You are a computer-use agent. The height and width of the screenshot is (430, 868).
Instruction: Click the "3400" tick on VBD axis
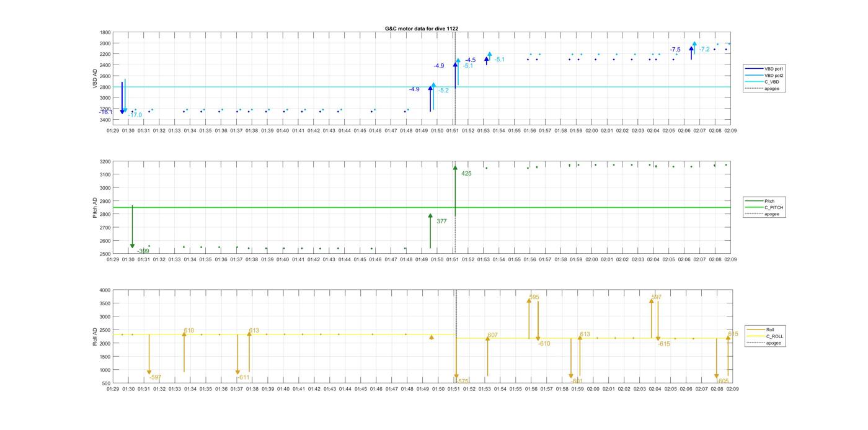point(105,120)
